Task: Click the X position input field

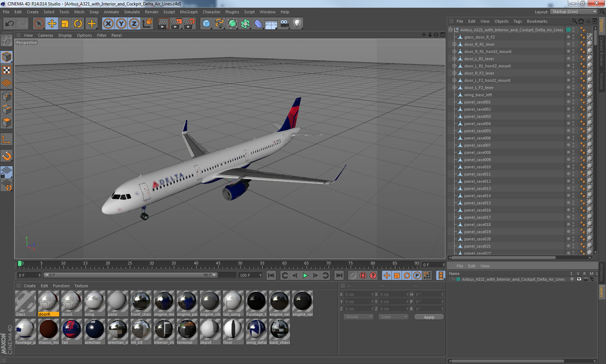Action: pos(358,294)
